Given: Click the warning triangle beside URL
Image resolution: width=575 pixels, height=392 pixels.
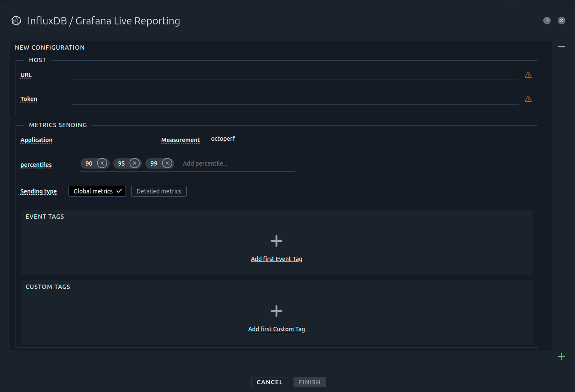Looking at the screenshot, I should pos(528,75).
